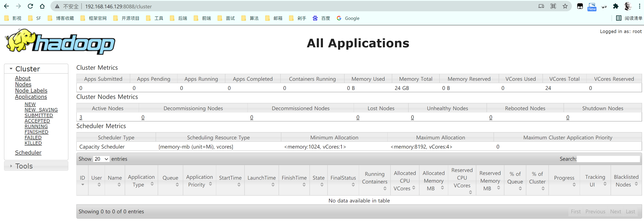Viewport: 644px width, 221px height.
Task: Go to browser home page icon
Action: (x=42, y=6)
